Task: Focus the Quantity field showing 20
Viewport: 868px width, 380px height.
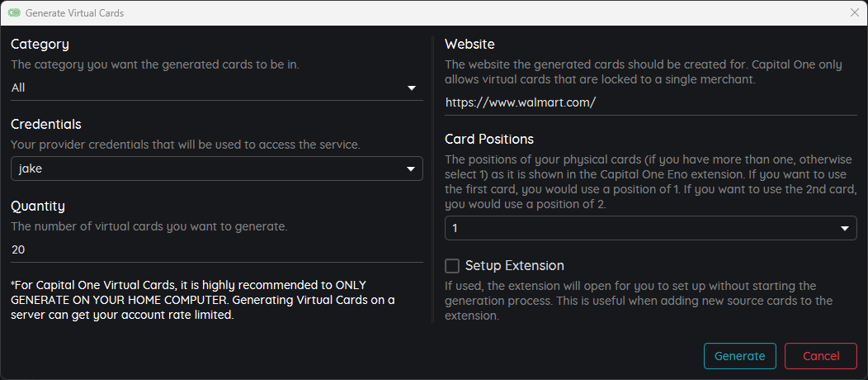Action: [x=216, y=249]
